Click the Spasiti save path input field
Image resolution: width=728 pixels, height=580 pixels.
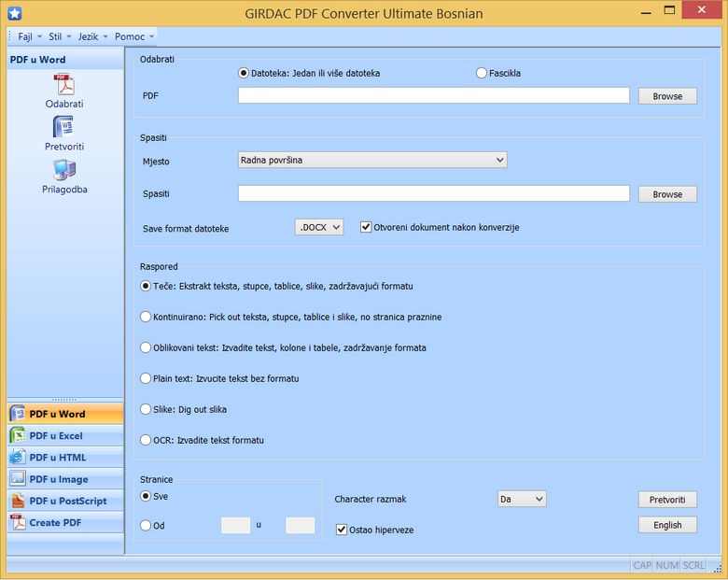[x=434, y=193]
